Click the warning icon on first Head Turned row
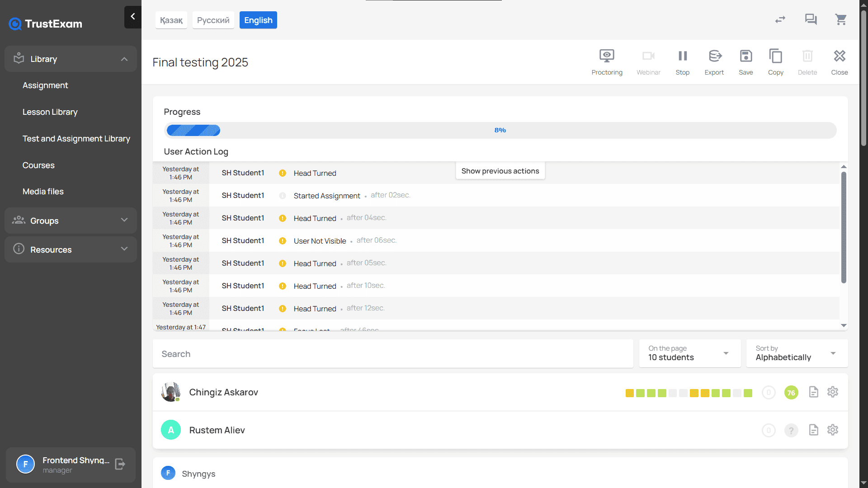Screen dimensions: 868x488 click(283, 173)
